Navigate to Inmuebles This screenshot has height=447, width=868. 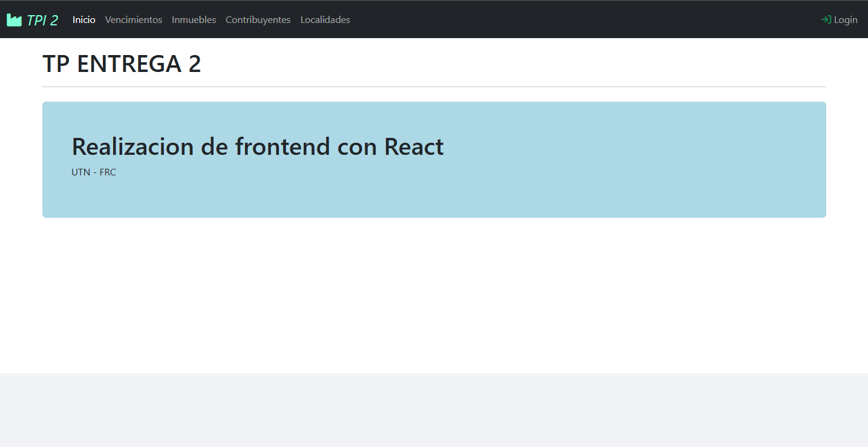click(x=194, y=20)
